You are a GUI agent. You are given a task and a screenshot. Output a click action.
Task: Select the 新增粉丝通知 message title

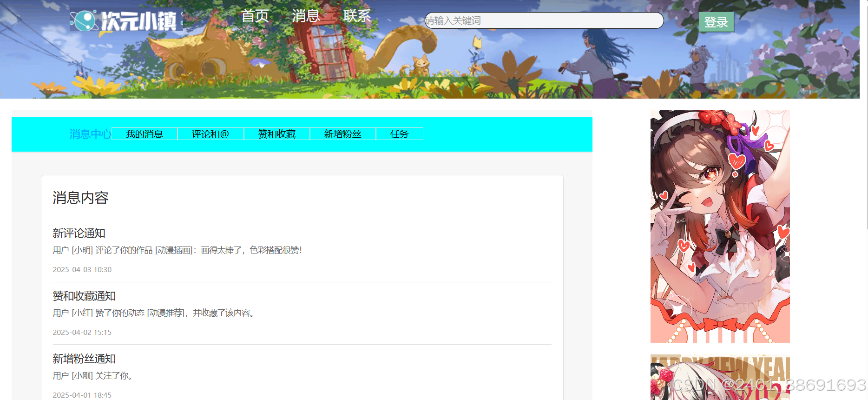tap(84, 359)
